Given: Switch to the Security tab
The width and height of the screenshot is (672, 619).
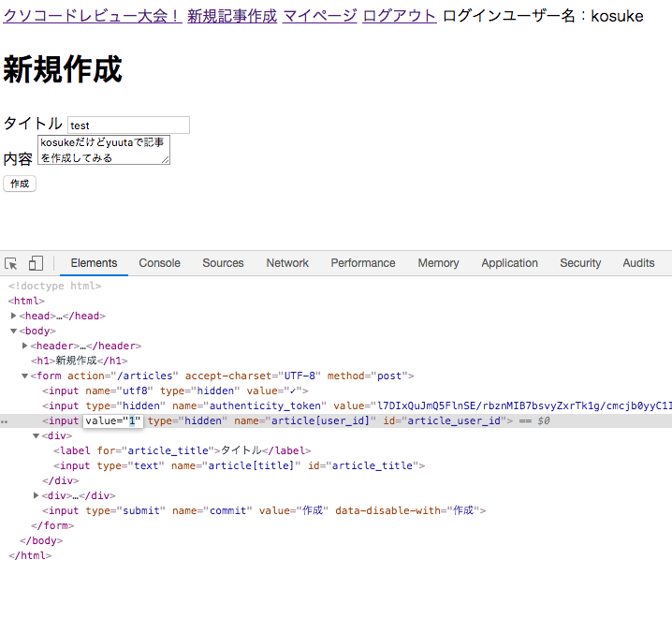Looking at the screenshot, I should [580, 263].
